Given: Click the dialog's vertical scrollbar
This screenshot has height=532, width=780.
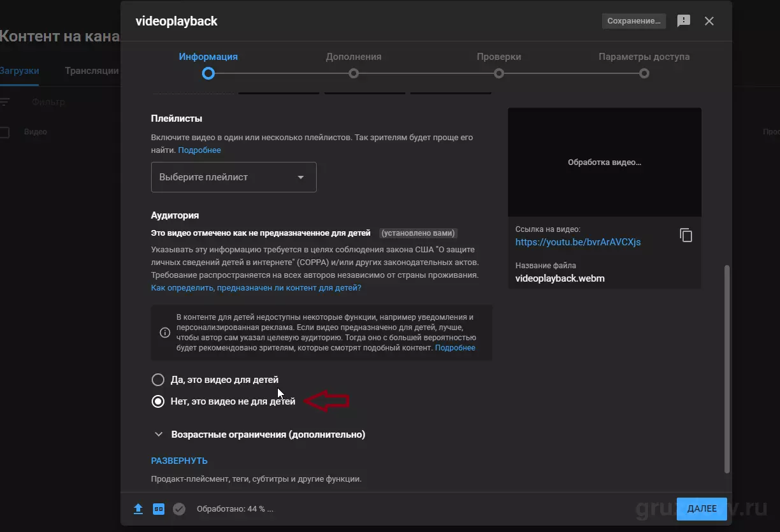Looking at the screenshot, I should coord(728,370).
